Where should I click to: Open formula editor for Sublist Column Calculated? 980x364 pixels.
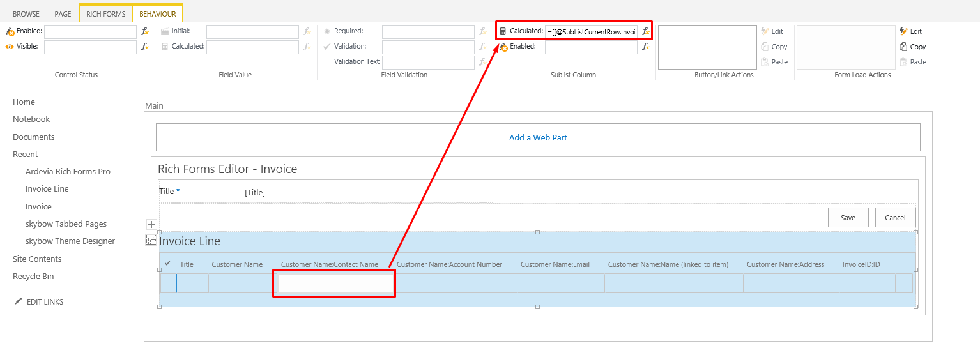click(646, 31)
